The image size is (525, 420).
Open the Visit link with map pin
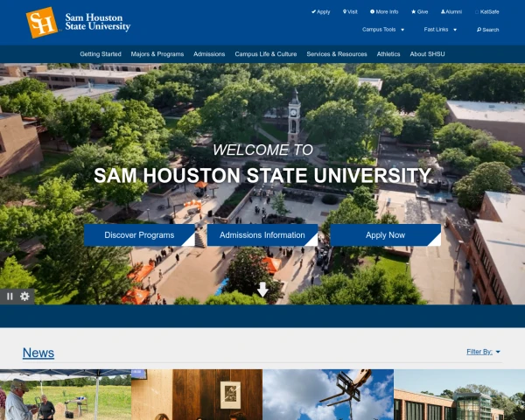(x=350, y=11)
